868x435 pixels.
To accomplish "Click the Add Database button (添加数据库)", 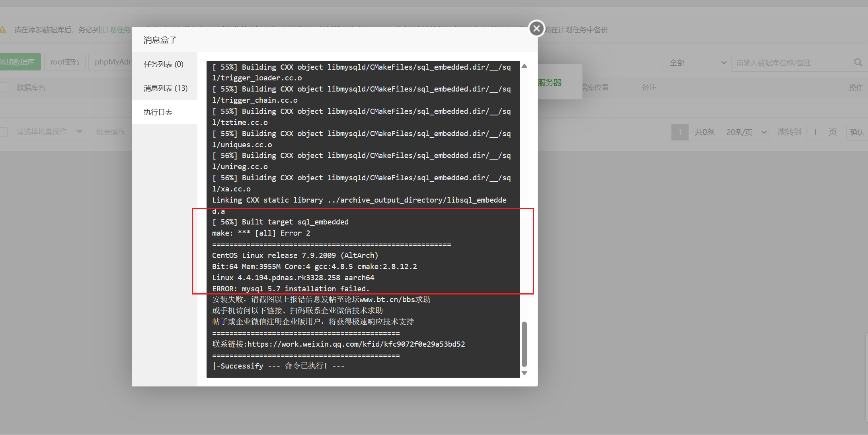I will tap(19, 62).
